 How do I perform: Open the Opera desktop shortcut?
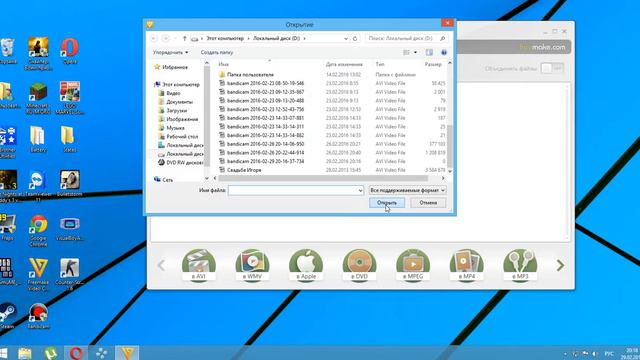70,51
